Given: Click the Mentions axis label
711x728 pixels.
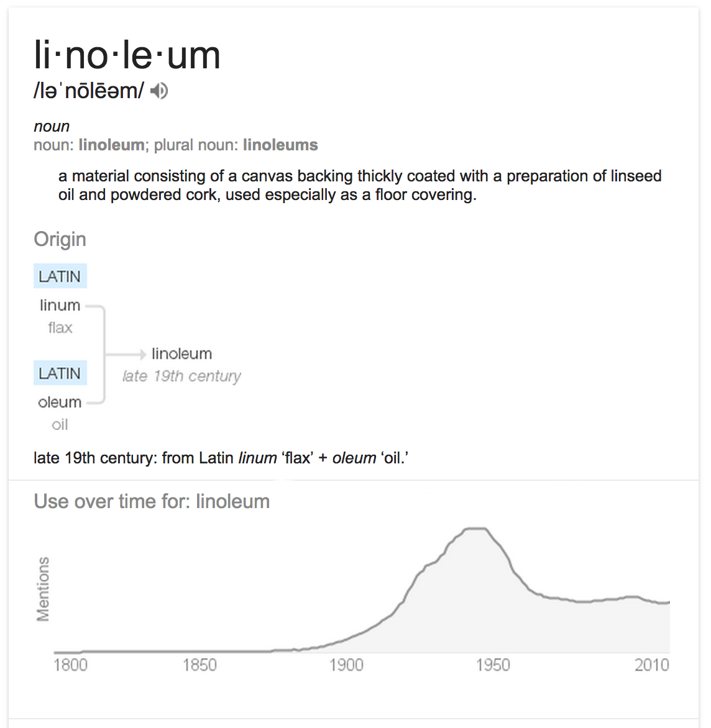Looking at the screenshot, I should [43, 589].
